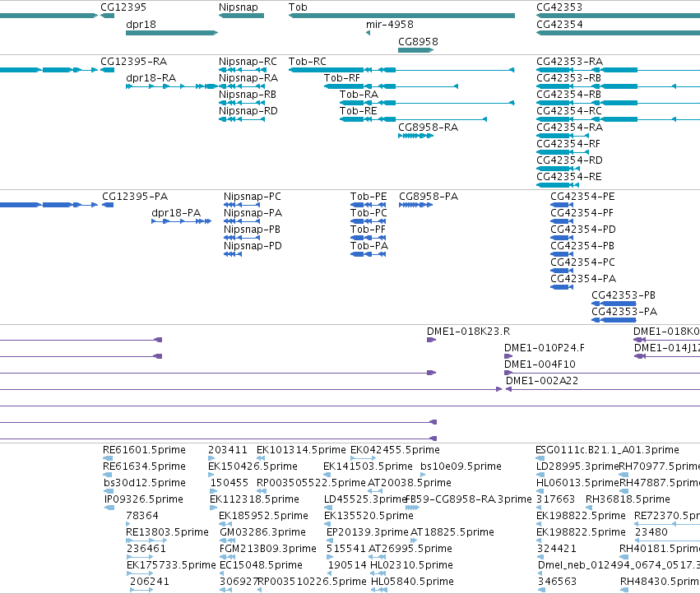Viewport: 700px width, 594px height.
Task: Select the EK101314.5prime EST label
Action: [x=301, y=450]
